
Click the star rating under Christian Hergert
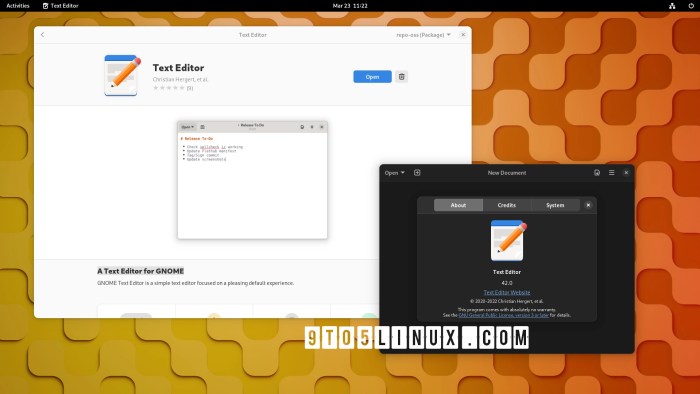pos(169,88)
